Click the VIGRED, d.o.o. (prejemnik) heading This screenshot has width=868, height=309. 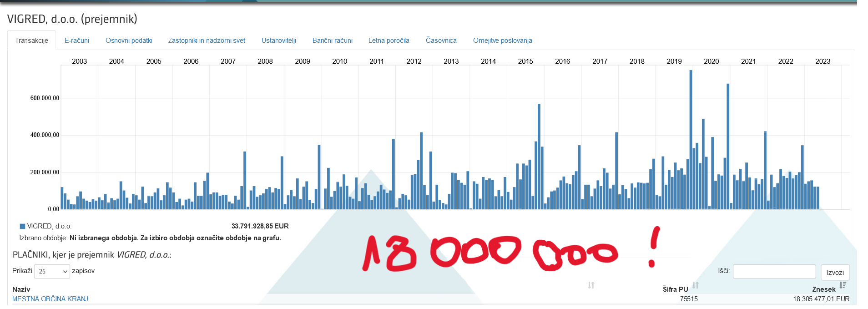(72, 19)
